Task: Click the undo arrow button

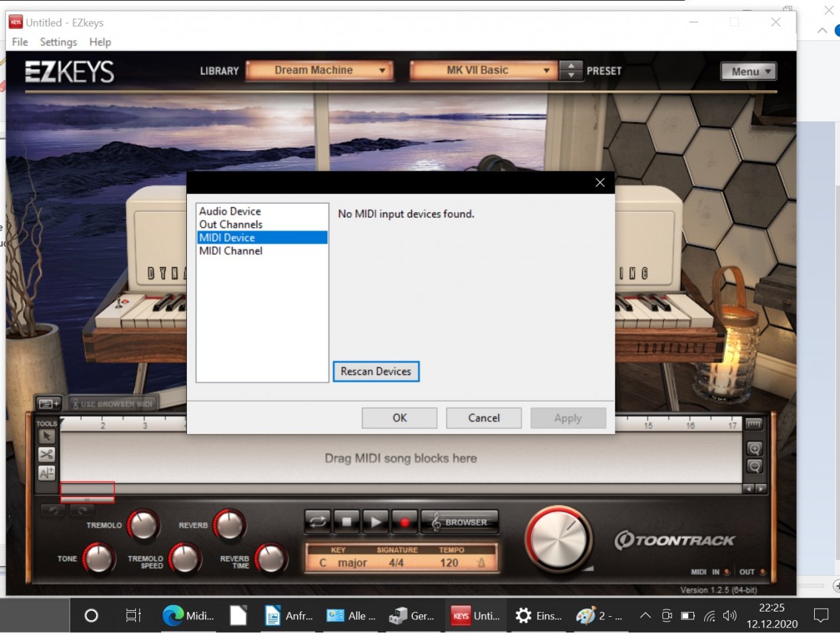Action: click(54, 510)
